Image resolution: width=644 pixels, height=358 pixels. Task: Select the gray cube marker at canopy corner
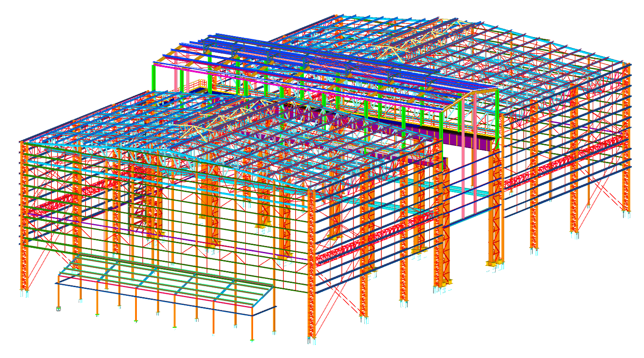(58, 310)
